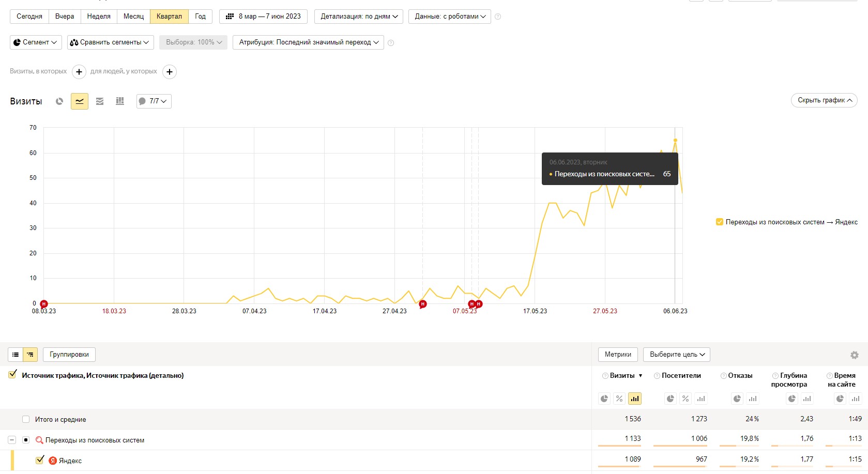The image size is (868, 474).
Task: Open the Выберите цель dropdown
Action: pos(677,355)
